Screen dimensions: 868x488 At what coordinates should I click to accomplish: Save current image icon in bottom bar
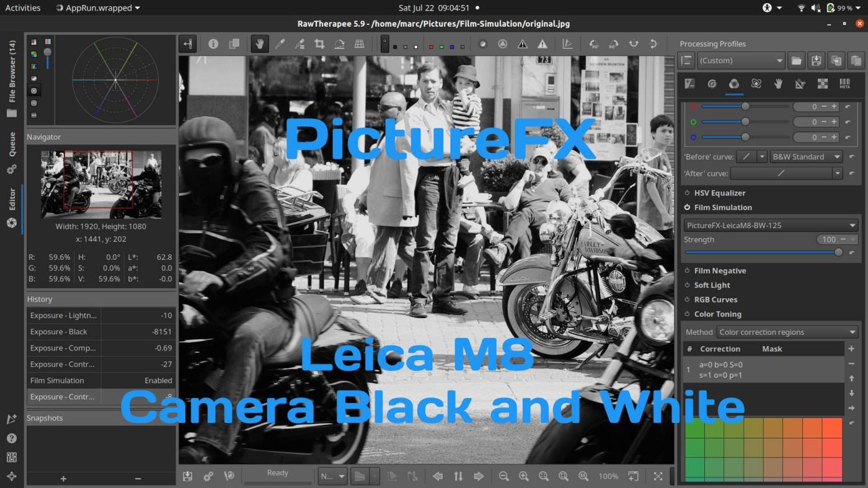coord(188,476)
